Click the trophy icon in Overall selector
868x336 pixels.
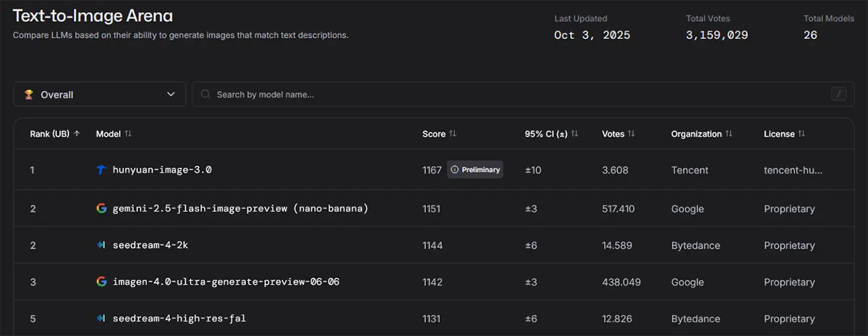point(29,95)
